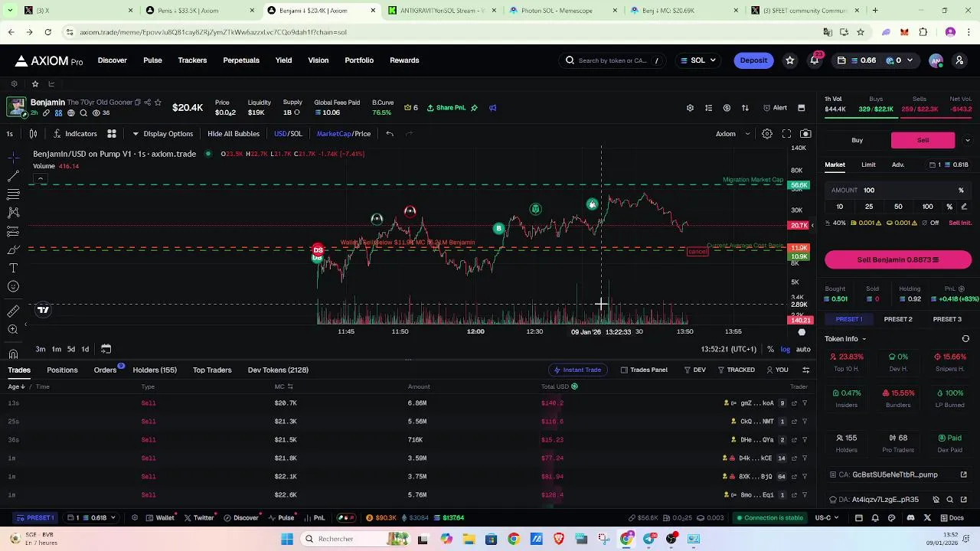Viewport: 980px width, 551px height.
Task: Click the AMOUNT input field
Action: (x=898, y=191)
